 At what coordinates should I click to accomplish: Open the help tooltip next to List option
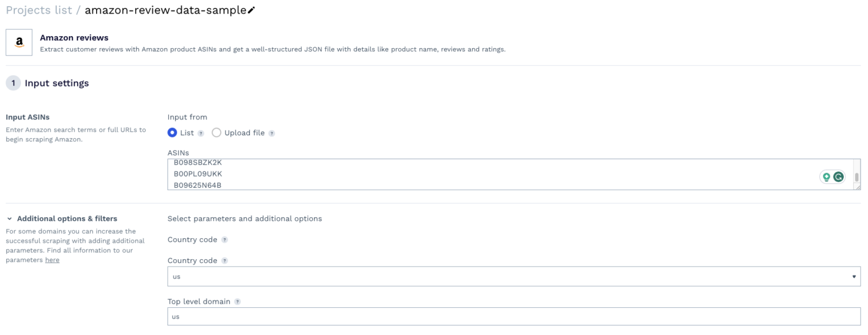(x=200, y=133)
